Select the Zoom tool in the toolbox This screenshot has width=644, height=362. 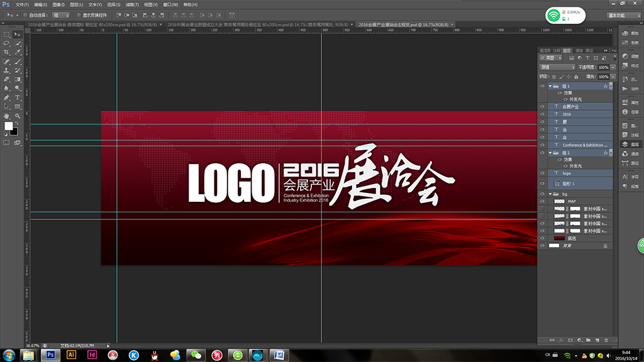(x=18, y=116)
